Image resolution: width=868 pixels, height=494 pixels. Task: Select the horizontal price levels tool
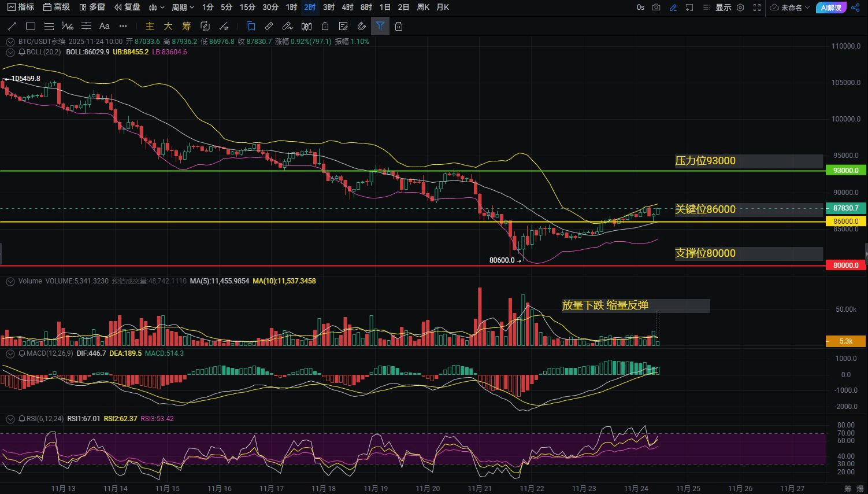tap(86, 26)
